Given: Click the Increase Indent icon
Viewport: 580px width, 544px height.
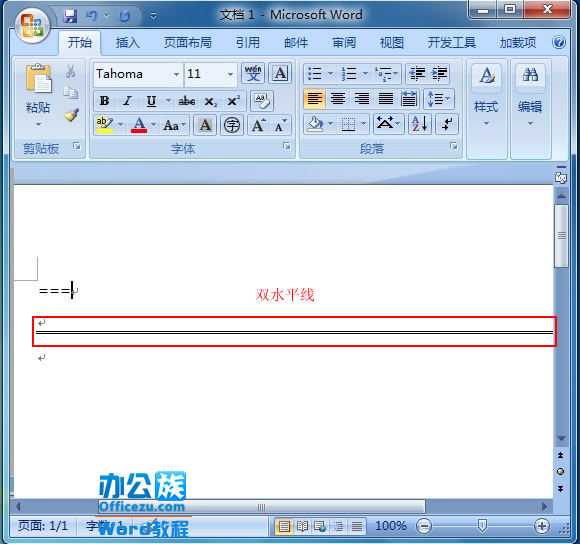Looking at the screenshot, I should (x=439, y=74).
